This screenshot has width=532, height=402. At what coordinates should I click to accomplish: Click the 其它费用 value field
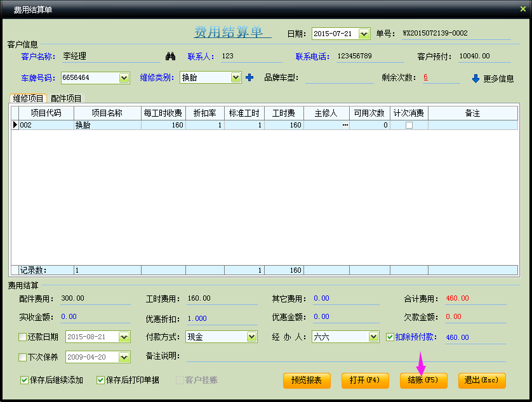tap(346, 299)
